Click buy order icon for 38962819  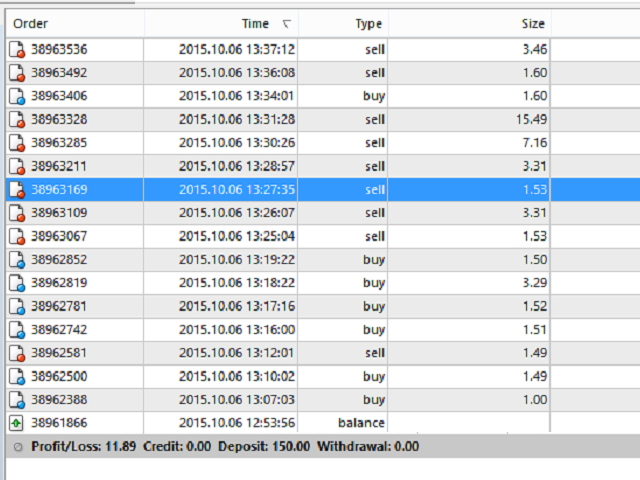click(17, 283)
